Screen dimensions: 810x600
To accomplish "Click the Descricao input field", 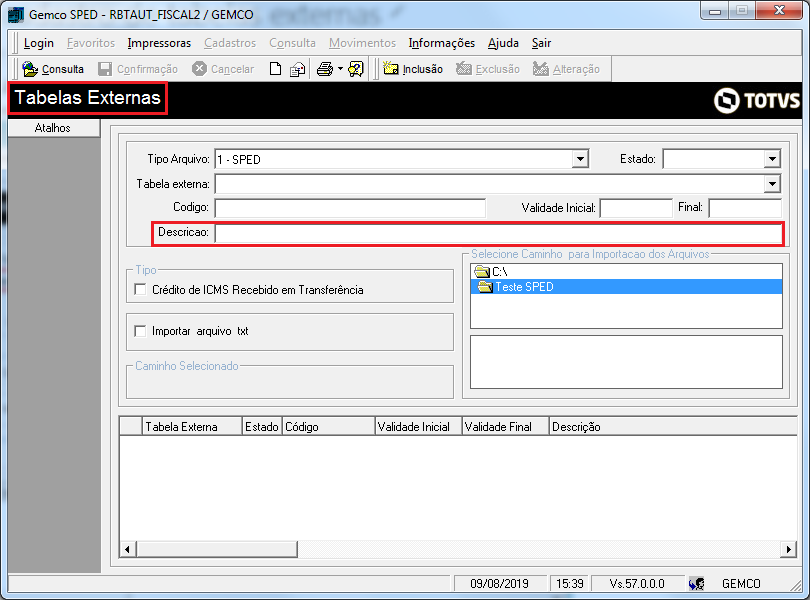I will (x=499, y=233).
